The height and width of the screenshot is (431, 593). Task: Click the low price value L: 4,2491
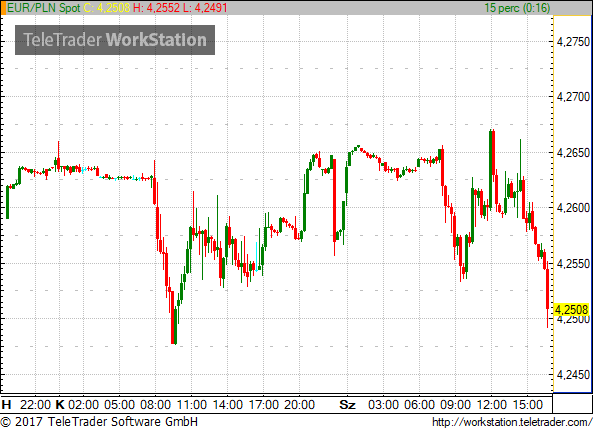coord(205,8)
